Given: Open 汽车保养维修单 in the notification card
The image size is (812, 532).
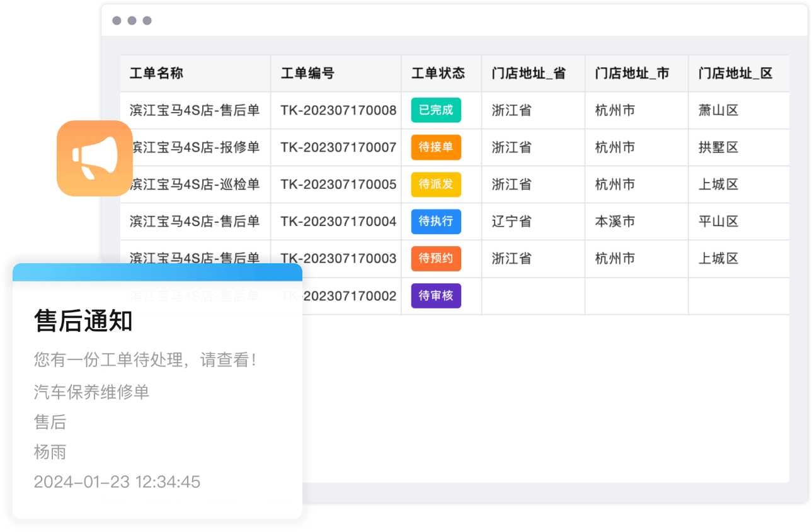Looking at the screenshot, I should click(x=91, y=392).
